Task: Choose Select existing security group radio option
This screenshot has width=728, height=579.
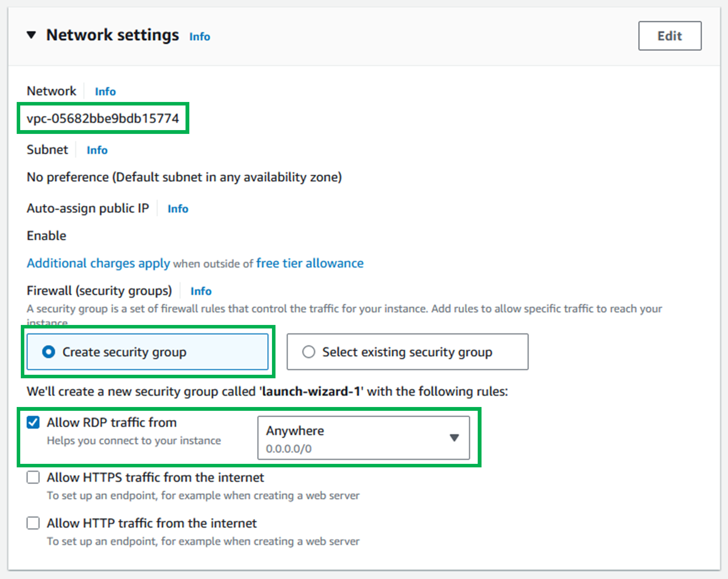Action: [x=408, y=352]
